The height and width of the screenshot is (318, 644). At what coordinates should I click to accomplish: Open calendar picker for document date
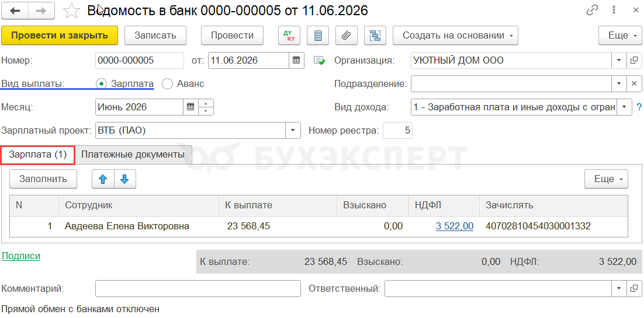(296, 61)
